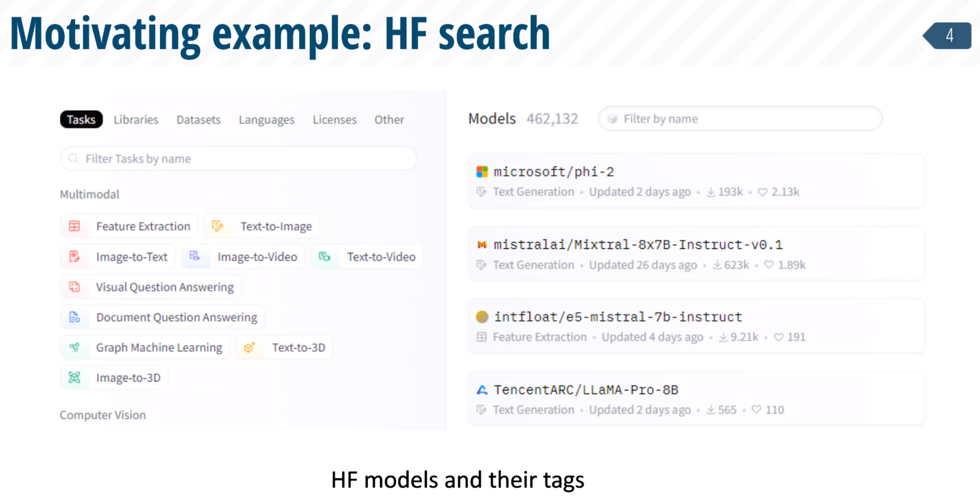Select the Text-to-3D task filter
980x504 pixels.
pyautogui.click(x=284, y=347)
